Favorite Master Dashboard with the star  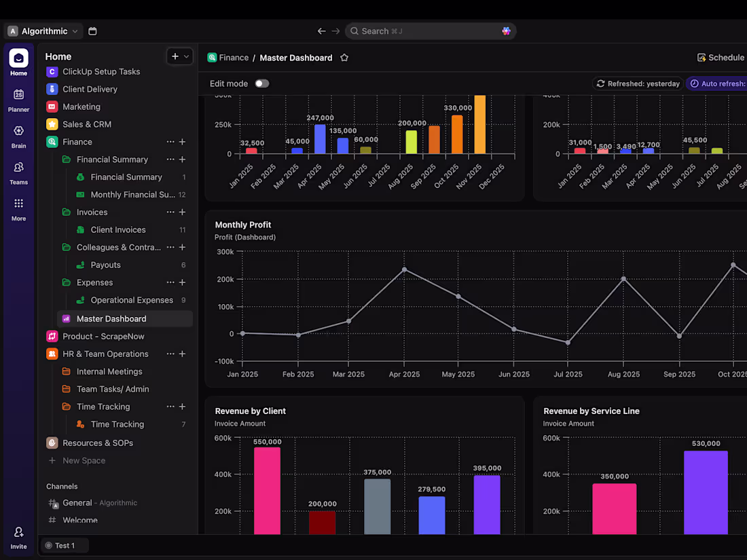(344, 58)
